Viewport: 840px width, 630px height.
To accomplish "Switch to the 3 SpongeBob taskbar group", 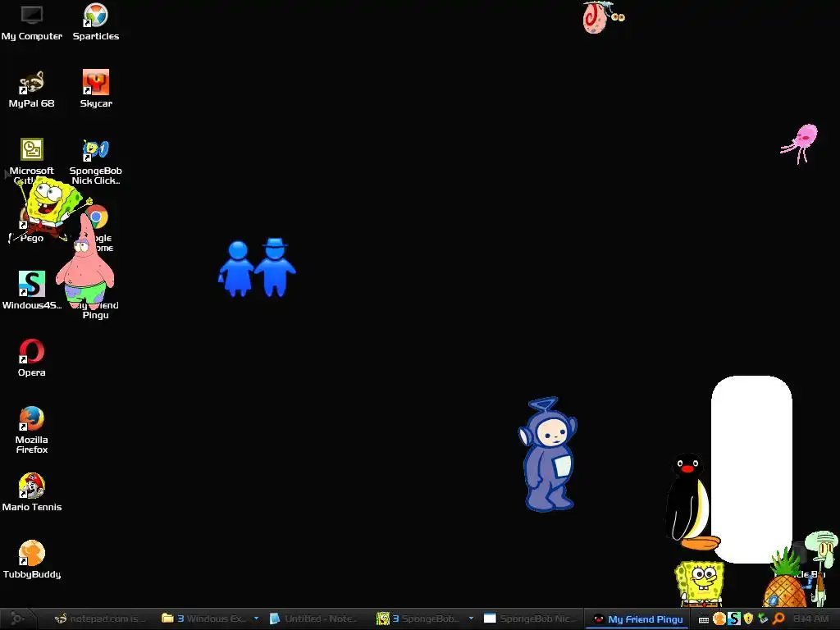I will [418, 619].
